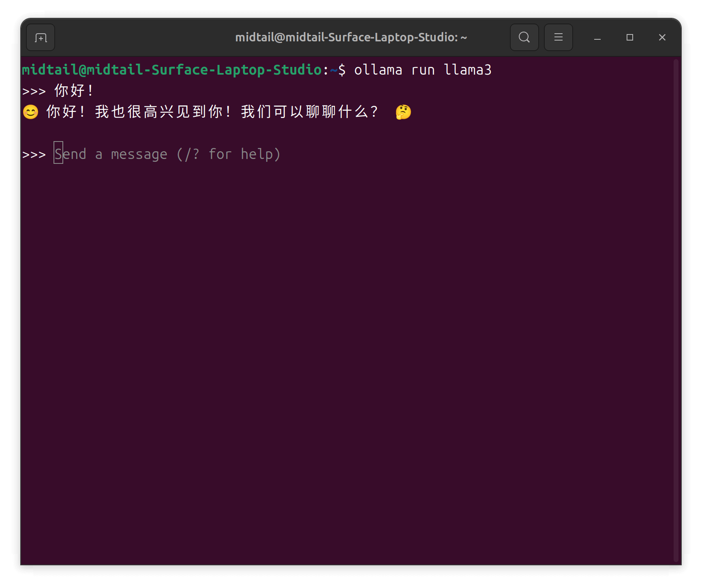Open the hamburger menu
702x588 pixels.
tap(558, 38)
